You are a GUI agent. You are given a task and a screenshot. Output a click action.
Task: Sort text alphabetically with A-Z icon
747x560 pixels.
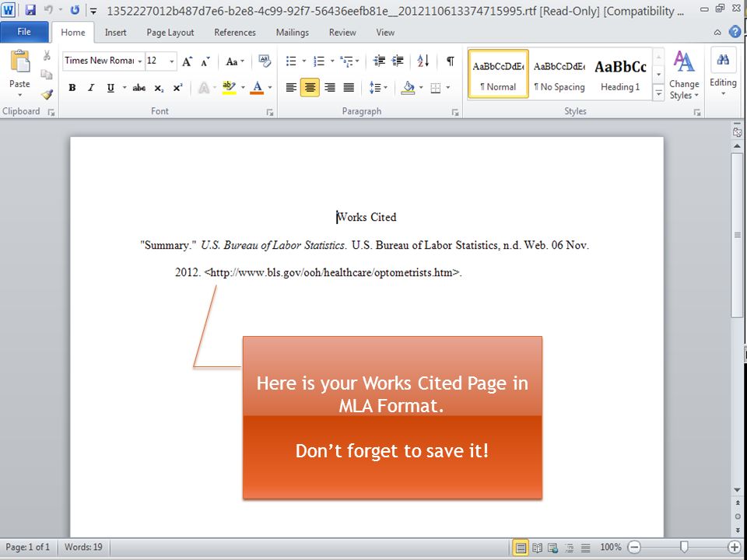[x=423, y=61]
